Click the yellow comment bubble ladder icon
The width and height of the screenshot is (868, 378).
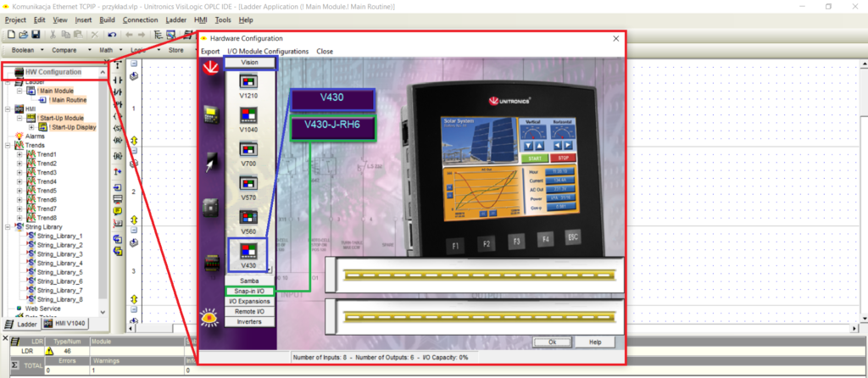[117, 211]
